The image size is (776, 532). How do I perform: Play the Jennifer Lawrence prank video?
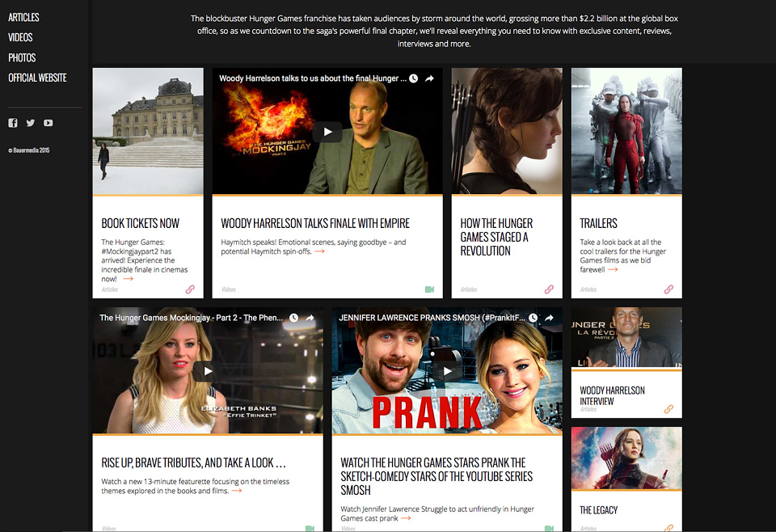coord(447,371)
